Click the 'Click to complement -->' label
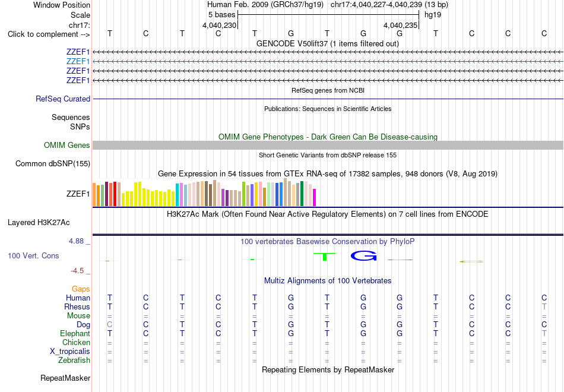This screenshot has height=392, width=564. [x=49, y=34]
